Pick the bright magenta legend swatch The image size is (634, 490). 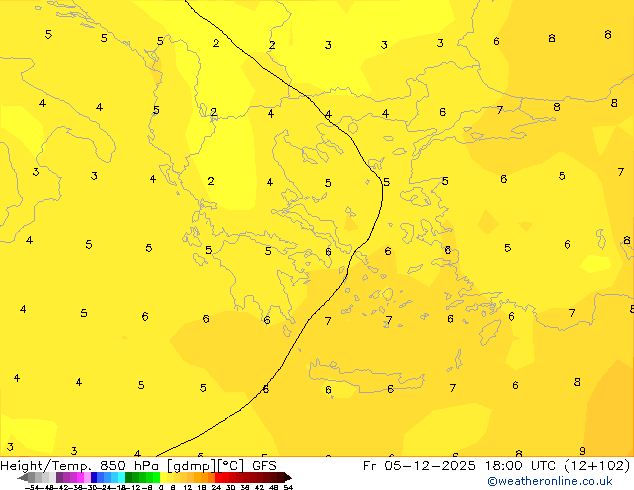[x=80, y=477]
